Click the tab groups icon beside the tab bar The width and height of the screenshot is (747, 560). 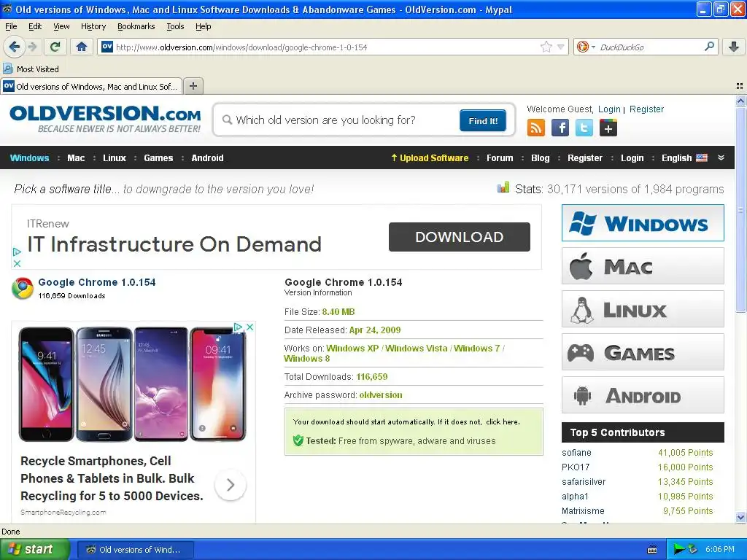740,86
